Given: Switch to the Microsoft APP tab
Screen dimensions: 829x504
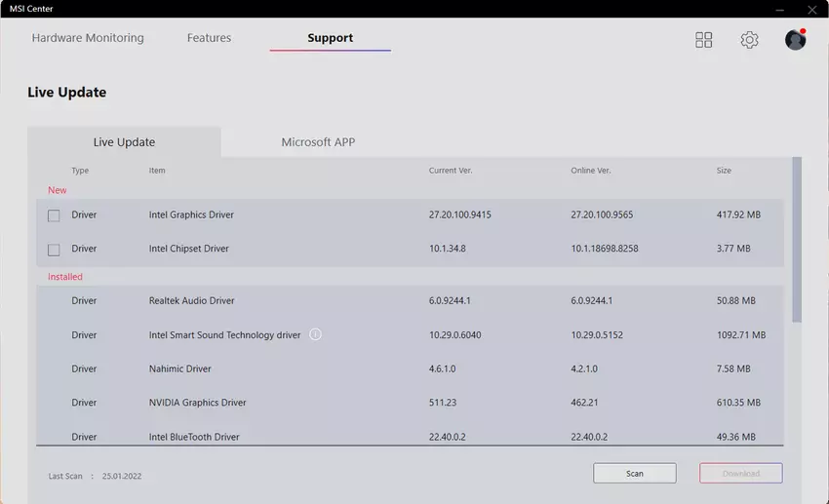Looking at the screenshot, I should pos(318,142).
